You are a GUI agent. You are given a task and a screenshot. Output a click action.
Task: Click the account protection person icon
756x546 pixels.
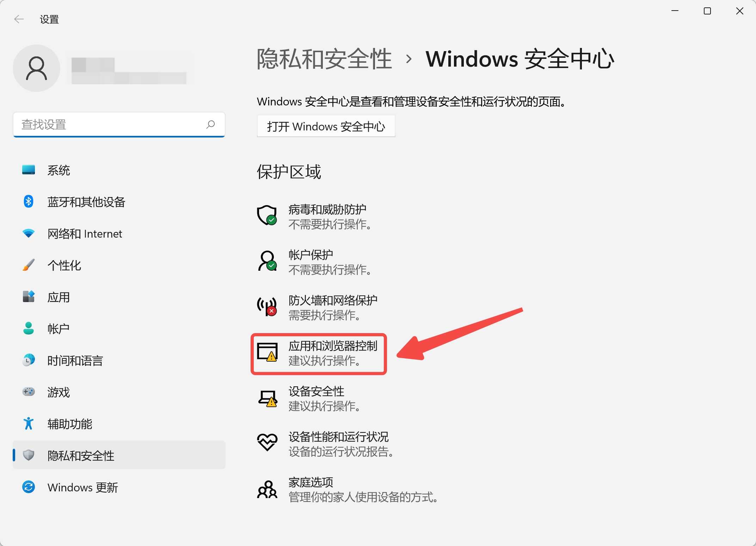(267, 261)
